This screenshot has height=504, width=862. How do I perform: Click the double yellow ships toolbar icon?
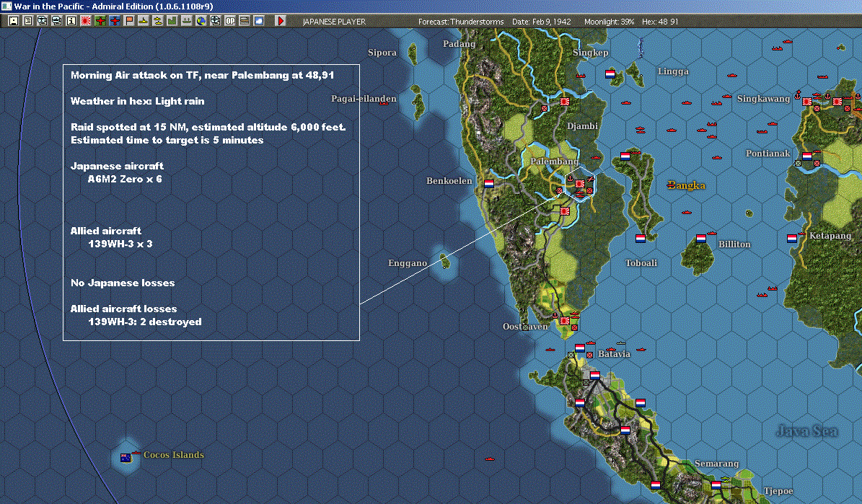point(157,21)
